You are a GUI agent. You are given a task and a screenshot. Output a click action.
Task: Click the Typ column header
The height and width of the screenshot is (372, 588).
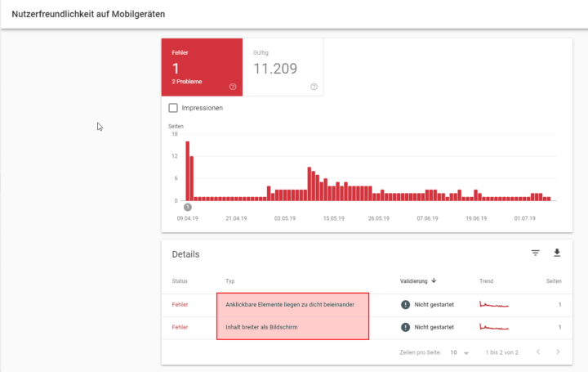(229, 280)
